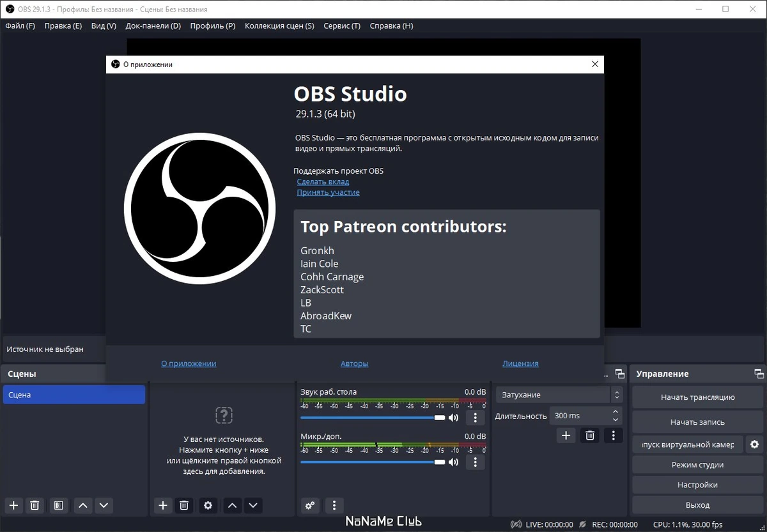Open source properties gear icon
Screen dimensions: 767x532
click(208, 505)
